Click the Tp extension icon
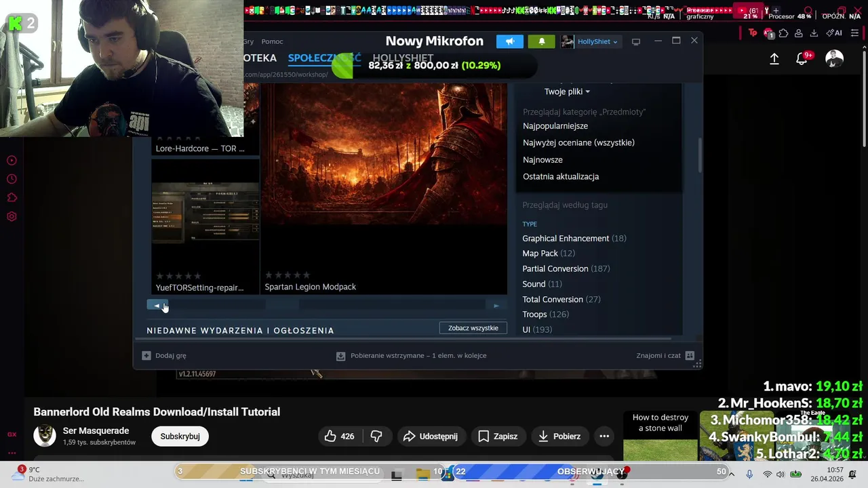 pyautogui.click(x=753, y=33)
